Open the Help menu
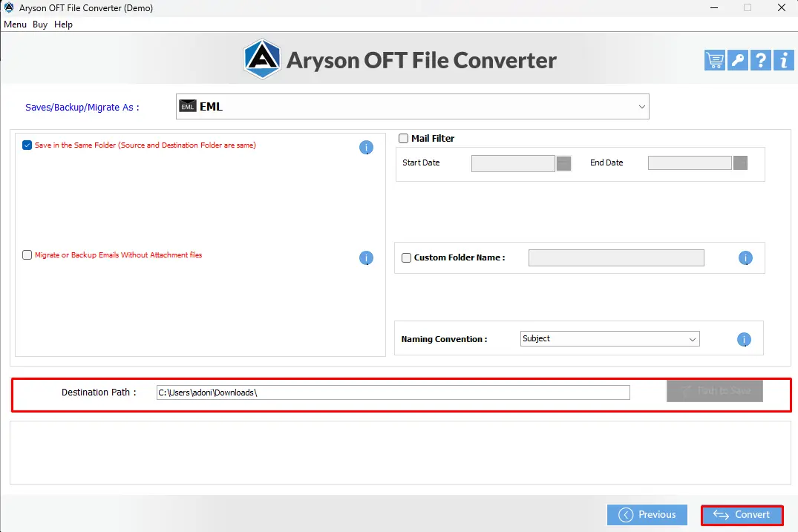The width and height of the screenshot is (798, 532). [x=63, y=24]
